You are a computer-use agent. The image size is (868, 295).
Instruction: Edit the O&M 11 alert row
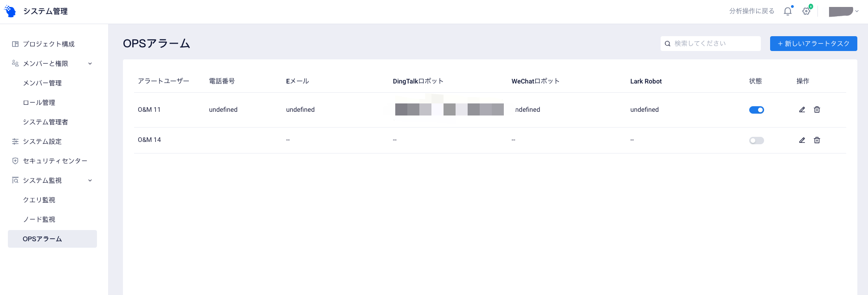802,110
